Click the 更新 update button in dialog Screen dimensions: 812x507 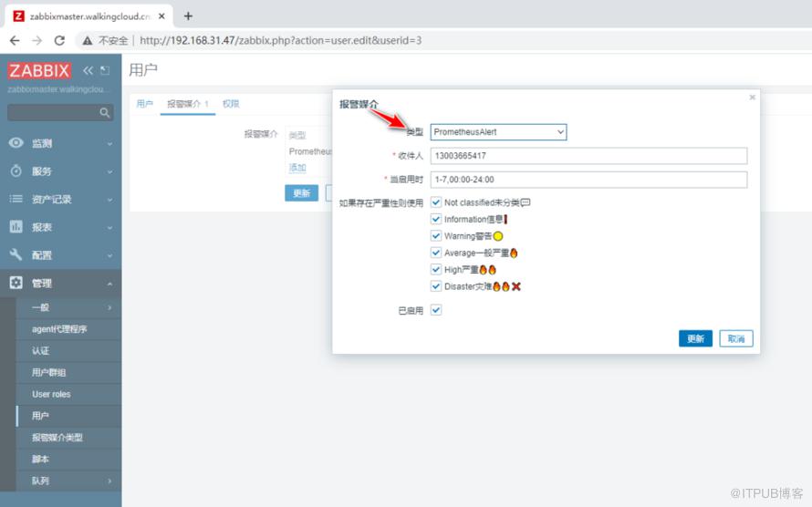[x=695, y=338]
